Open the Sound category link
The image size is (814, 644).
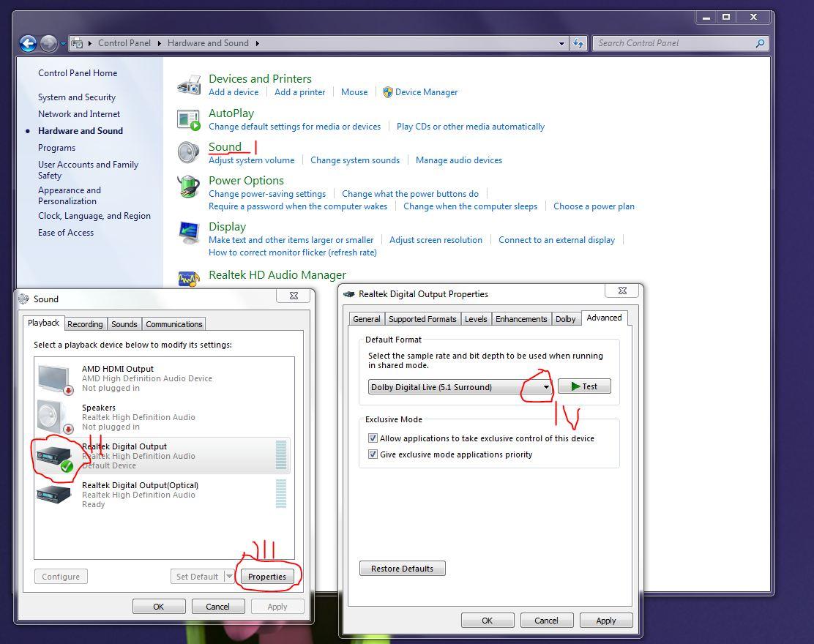[x=225, y=147]
